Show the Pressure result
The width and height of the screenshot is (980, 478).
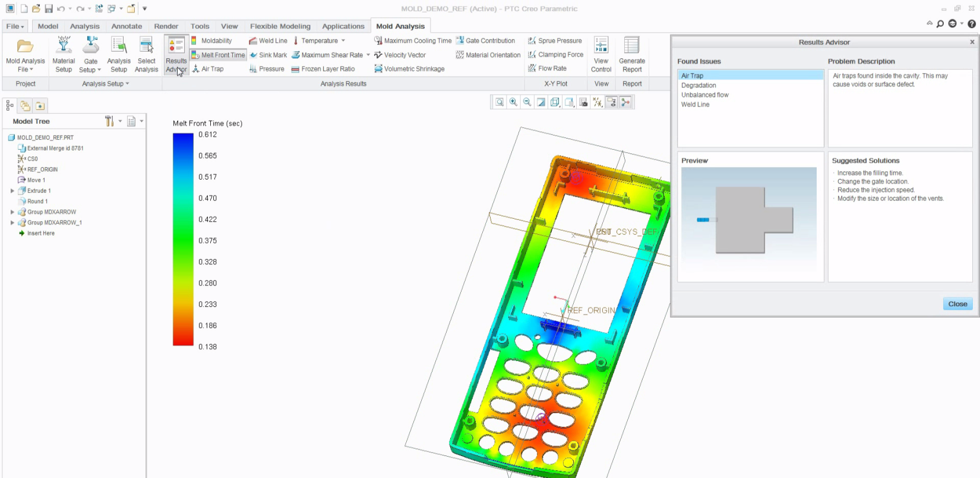click(267, 69)
